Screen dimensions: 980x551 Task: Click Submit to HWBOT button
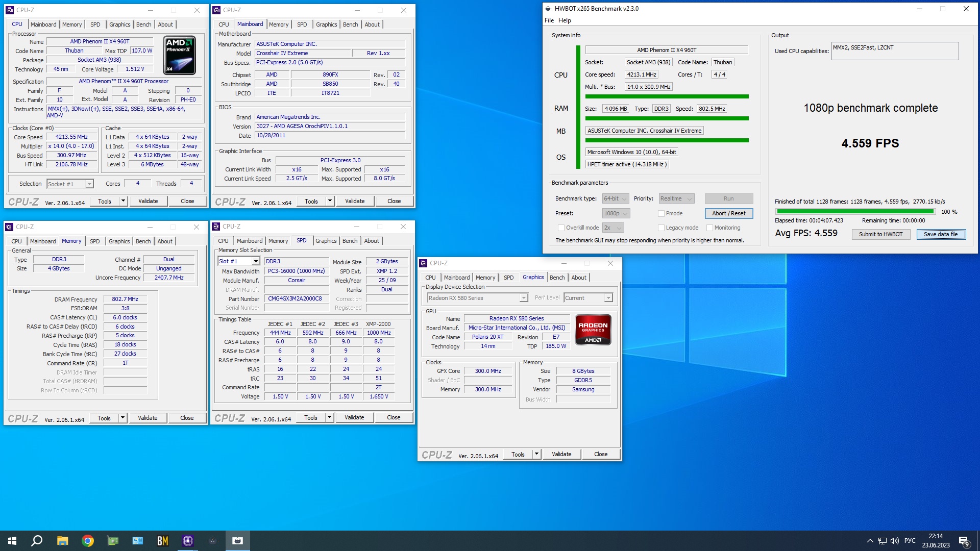(880, 234)
